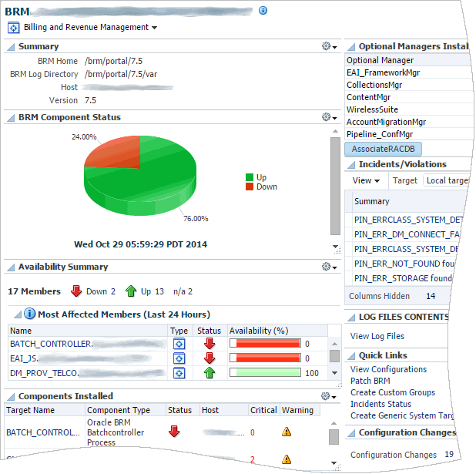The width and height of the screenshot is (476, 474).
Task: Open the PIN_ERR_STORAGE found incident
Action: pos(403,278)
